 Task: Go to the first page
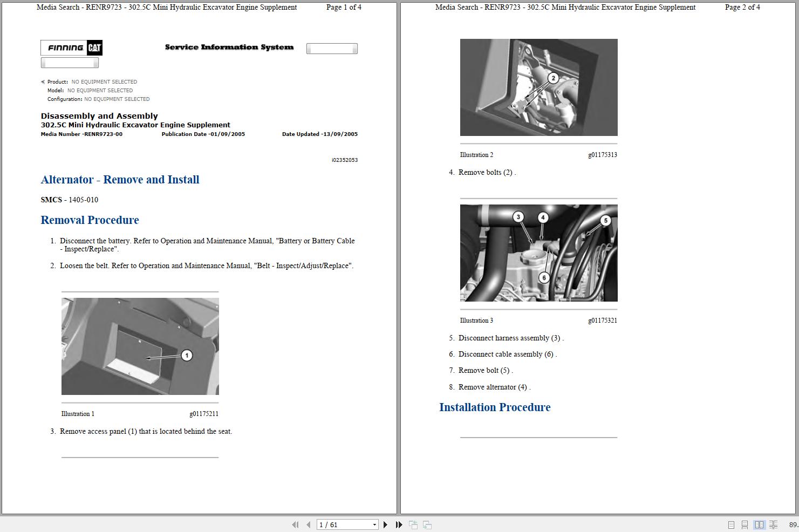coord(295,524)
